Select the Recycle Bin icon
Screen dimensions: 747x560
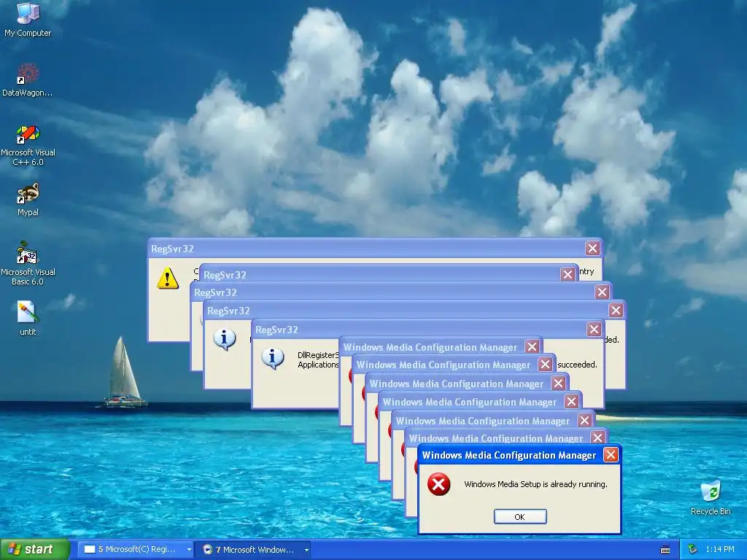pos(711,498)
